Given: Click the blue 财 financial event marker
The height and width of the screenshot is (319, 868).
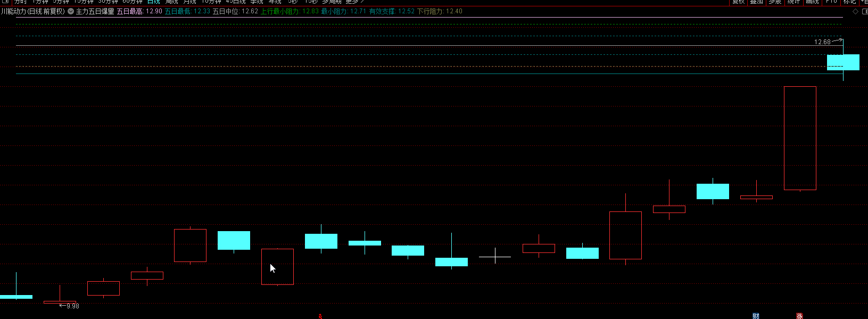Looking at the screenshot, I should (756, 316).
